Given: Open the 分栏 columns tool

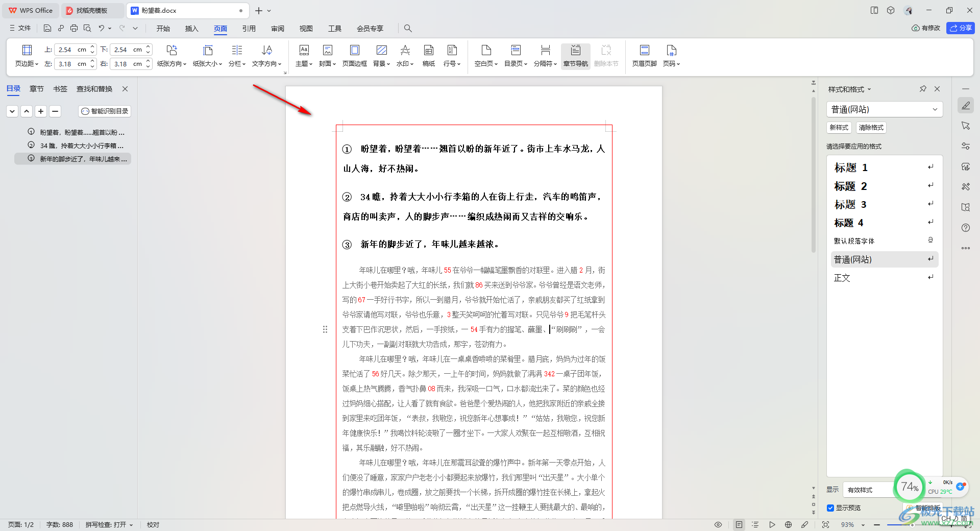Looking at the screenshot, I should click(x=237, y=56).
